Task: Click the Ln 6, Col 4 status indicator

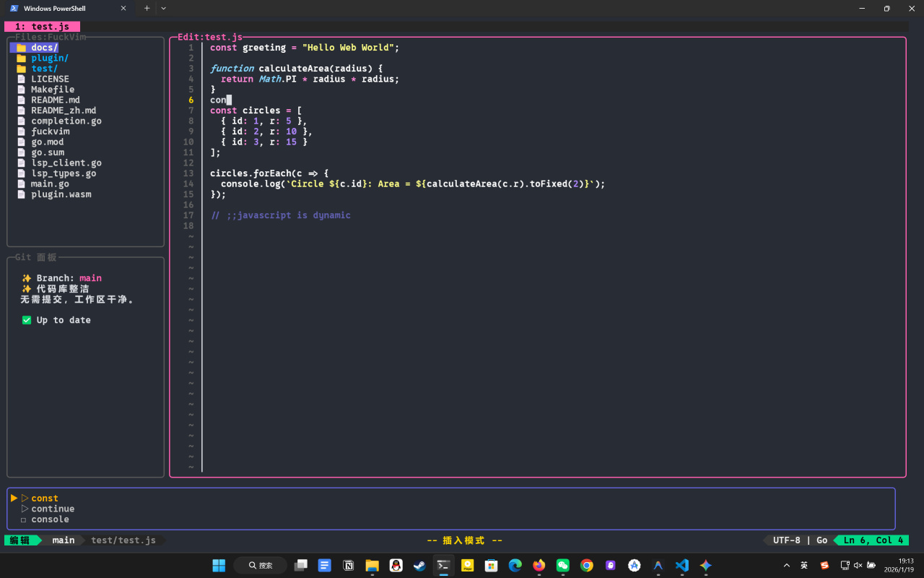Action: [873, 540]
